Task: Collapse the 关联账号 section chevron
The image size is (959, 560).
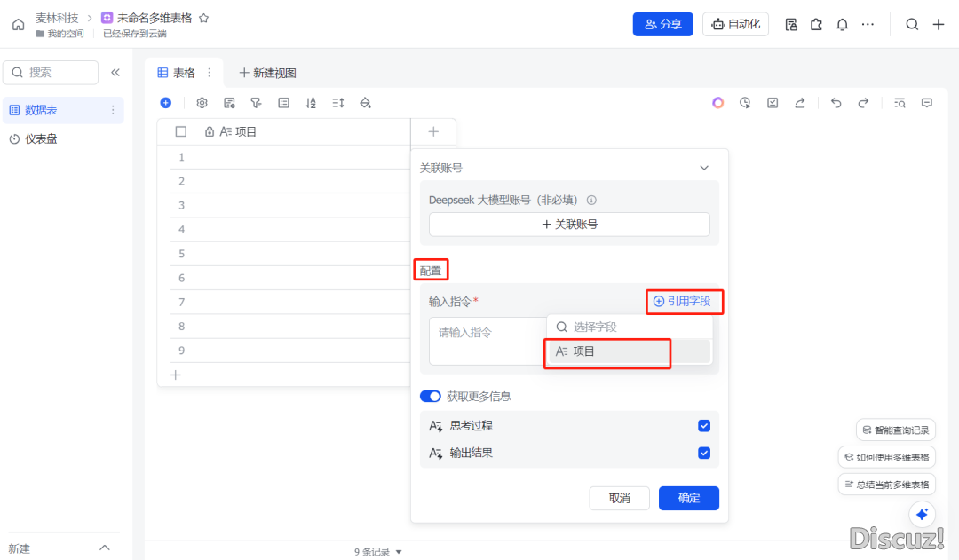Action: (x=704, y=168)
